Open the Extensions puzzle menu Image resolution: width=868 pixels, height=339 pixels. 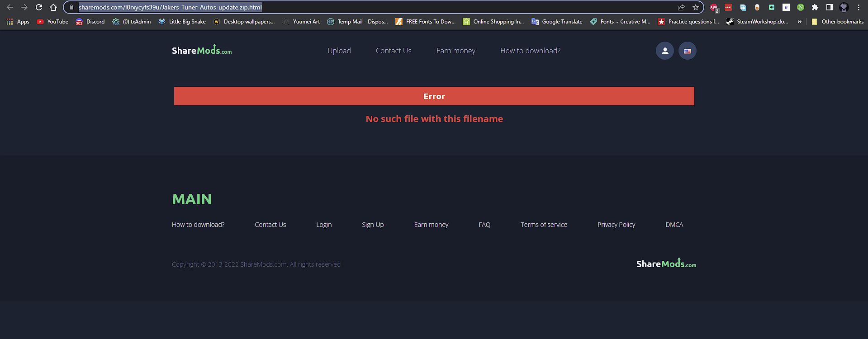pyautogui.click(x=815, y=7)
